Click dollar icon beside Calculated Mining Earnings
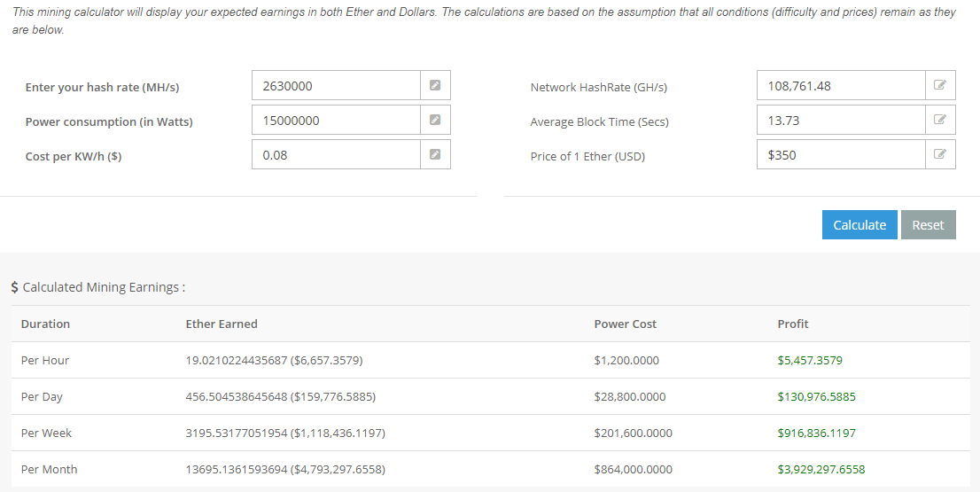 14,287
